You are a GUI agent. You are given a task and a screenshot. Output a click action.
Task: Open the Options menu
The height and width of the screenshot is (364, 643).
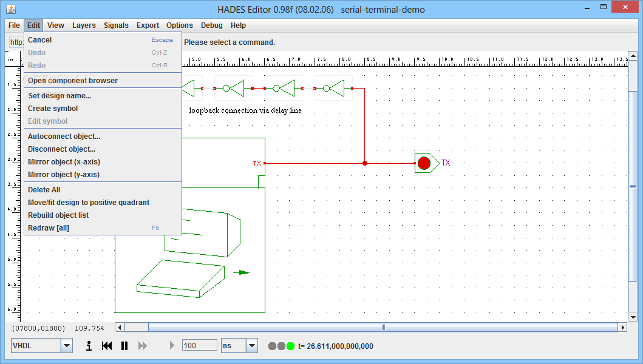click(180, 25)
